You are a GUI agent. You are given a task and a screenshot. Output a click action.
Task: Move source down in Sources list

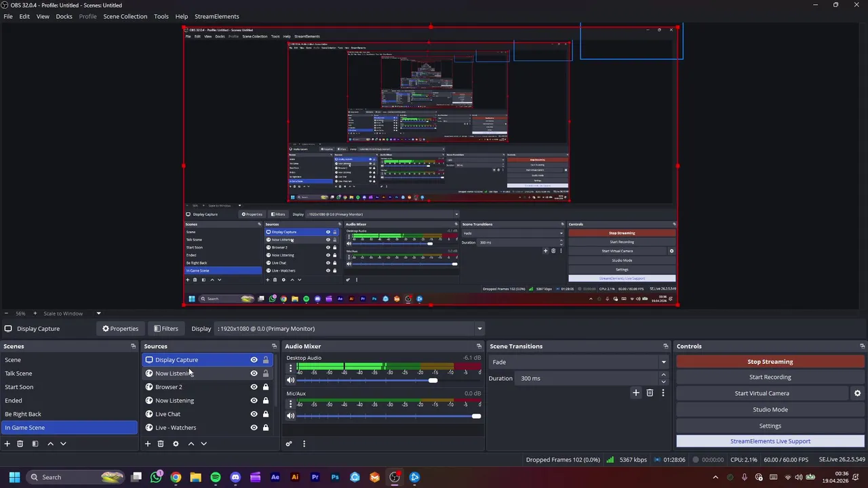(x=203, y=443)
